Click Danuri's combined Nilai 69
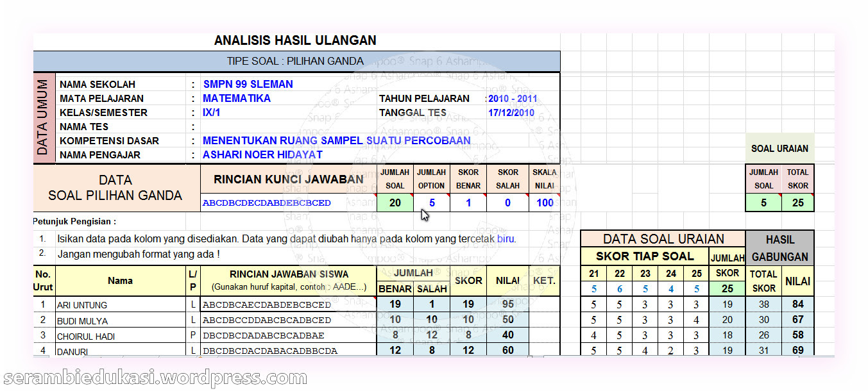 (798, 350)
